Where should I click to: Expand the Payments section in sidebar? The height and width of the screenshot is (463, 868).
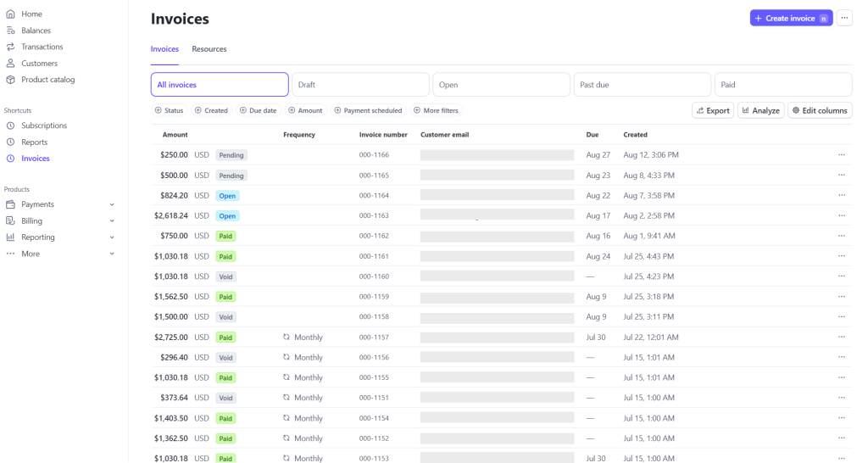(x=112, y=204)
